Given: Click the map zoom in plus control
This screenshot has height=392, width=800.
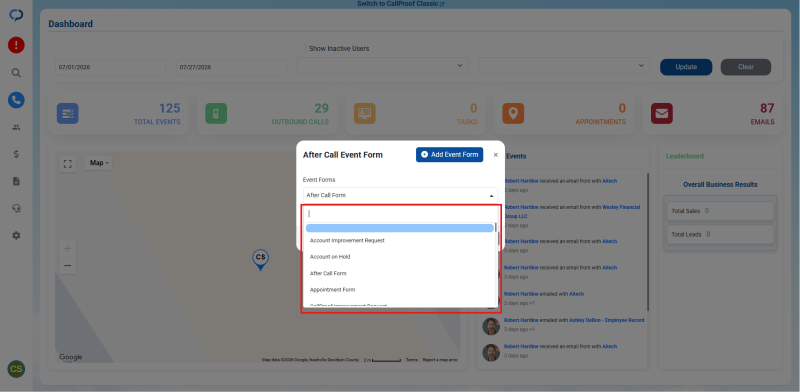Looking at the screenshot, I should click(x=67, y=249).
